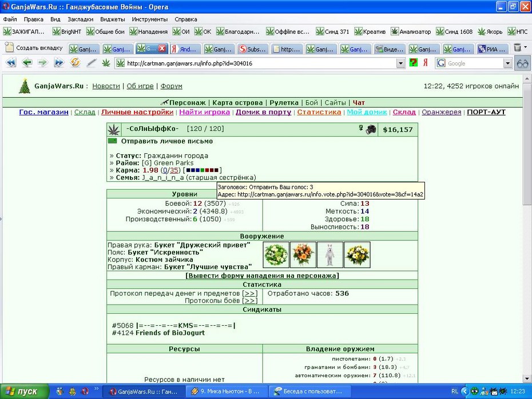Open the пуск Start button
The width and height of the screenshot is (532, 399).
click(x=24, y=392)
